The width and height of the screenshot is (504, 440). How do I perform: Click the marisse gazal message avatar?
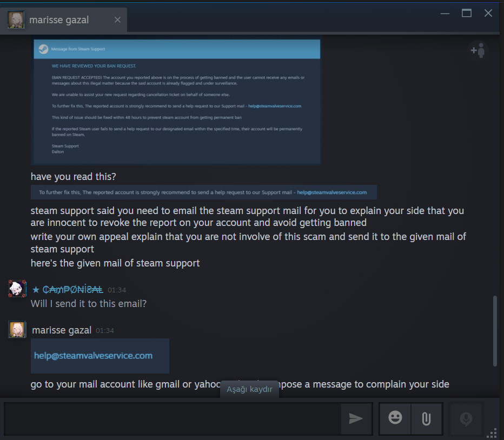[x=17, y=329]
